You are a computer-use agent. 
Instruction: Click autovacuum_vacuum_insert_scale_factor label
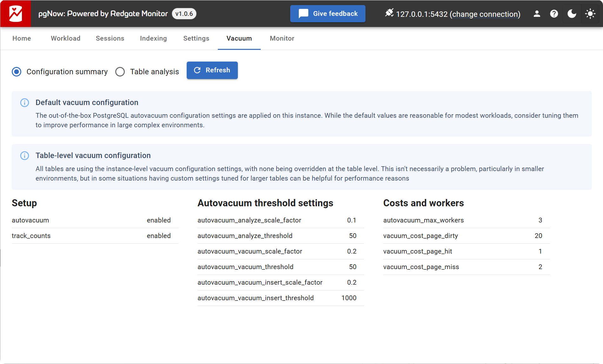(260, 282)
